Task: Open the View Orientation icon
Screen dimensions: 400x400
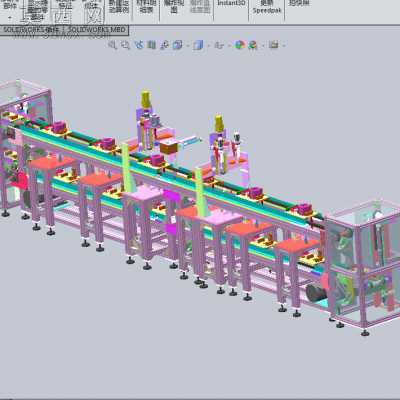Action: pyautogui.click(x=177, y=45)
